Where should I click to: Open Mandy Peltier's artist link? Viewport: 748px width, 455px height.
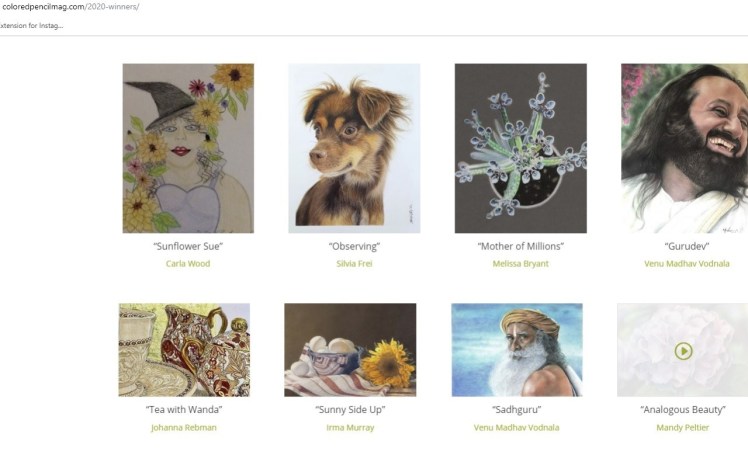pyautogui.click(x=683, y=427)
